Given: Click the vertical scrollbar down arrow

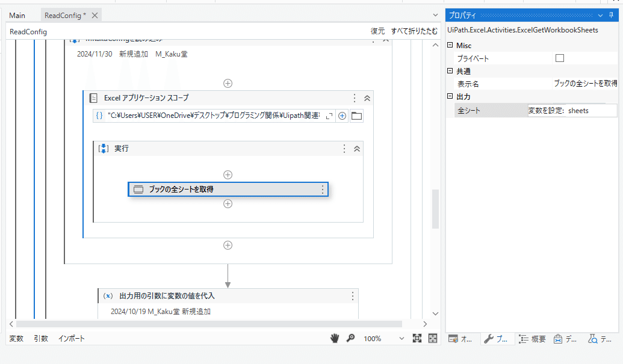Looking at the screenshot, I should coord(435,313).
